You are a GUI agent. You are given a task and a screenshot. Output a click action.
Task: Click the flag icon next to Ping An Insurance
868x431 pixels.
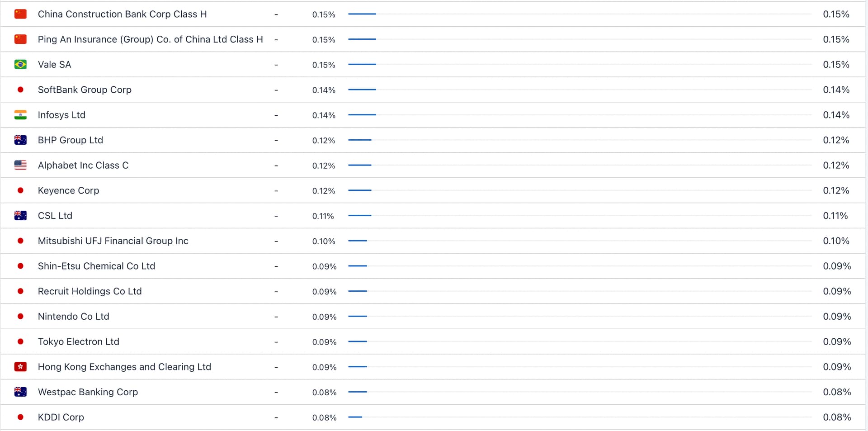pos(20,39)
